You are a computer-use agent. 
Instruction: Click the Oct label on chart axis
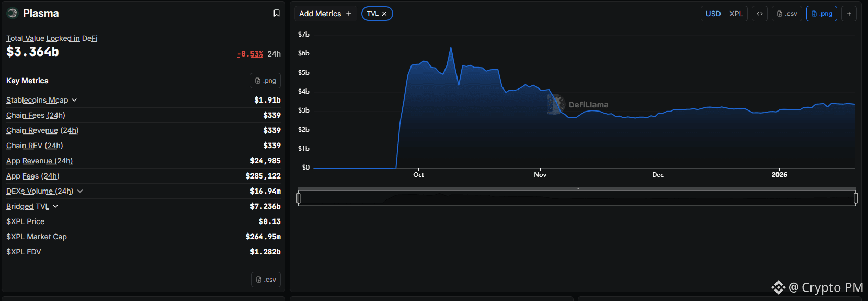(418, 175)
